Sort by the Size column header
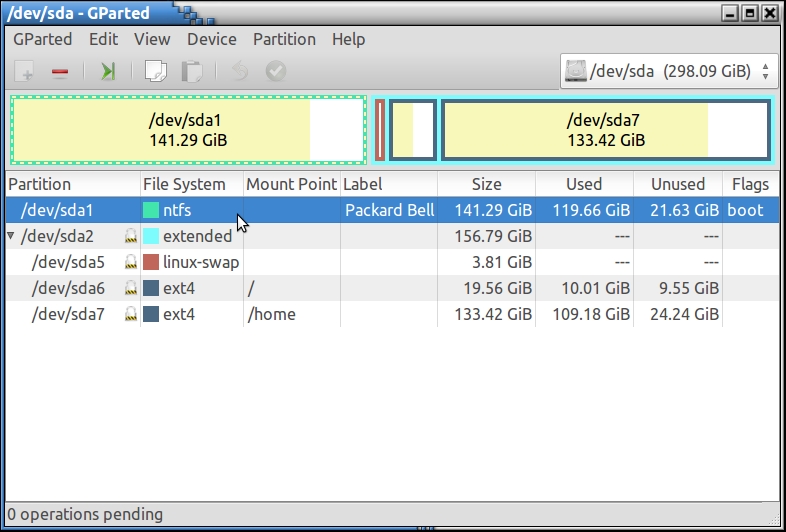This screenshot has height=532, width=786. pos(486,184)
